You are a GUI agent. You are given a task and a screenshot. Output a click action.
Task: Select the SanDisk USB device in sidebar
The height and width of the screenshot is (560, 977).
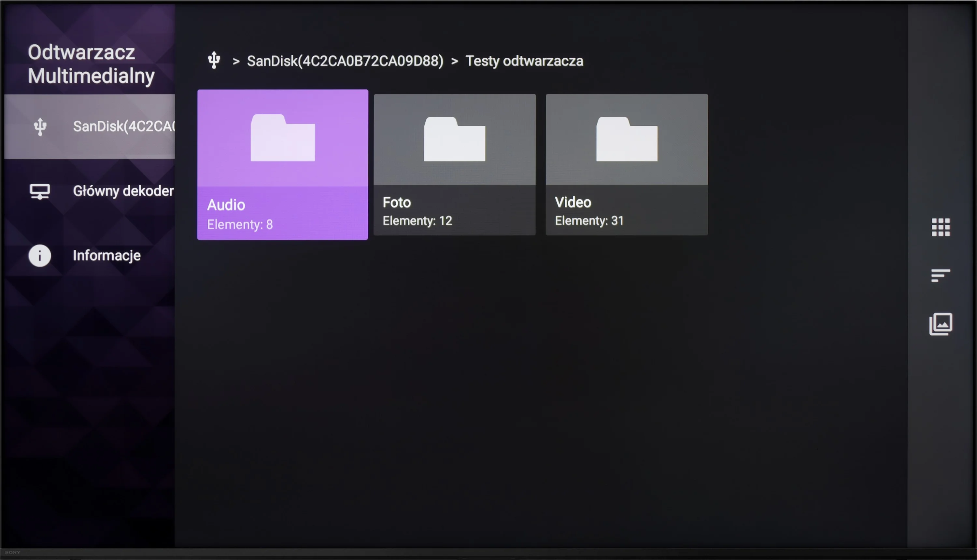coord(90,126)
